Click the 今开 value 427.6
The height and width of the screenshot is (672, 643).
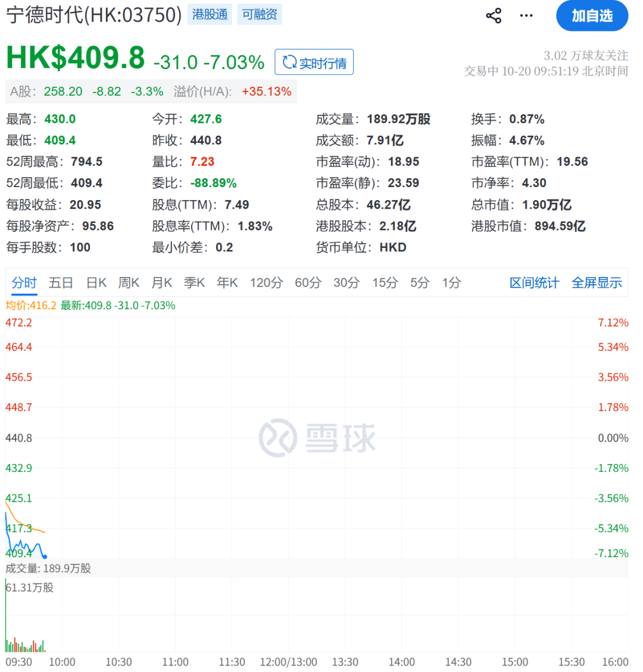pyautogui.click(x=206, y=119)
